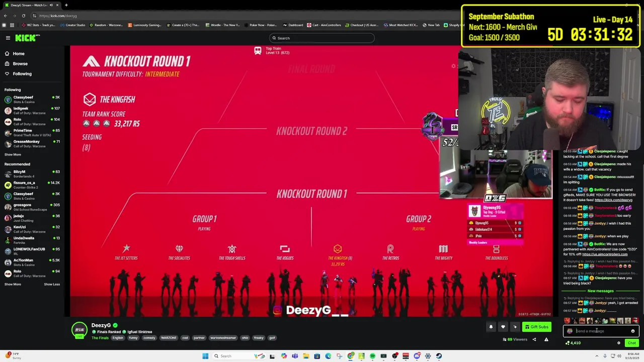
Task: Click the Kick search field
Action: pos(322,38)
